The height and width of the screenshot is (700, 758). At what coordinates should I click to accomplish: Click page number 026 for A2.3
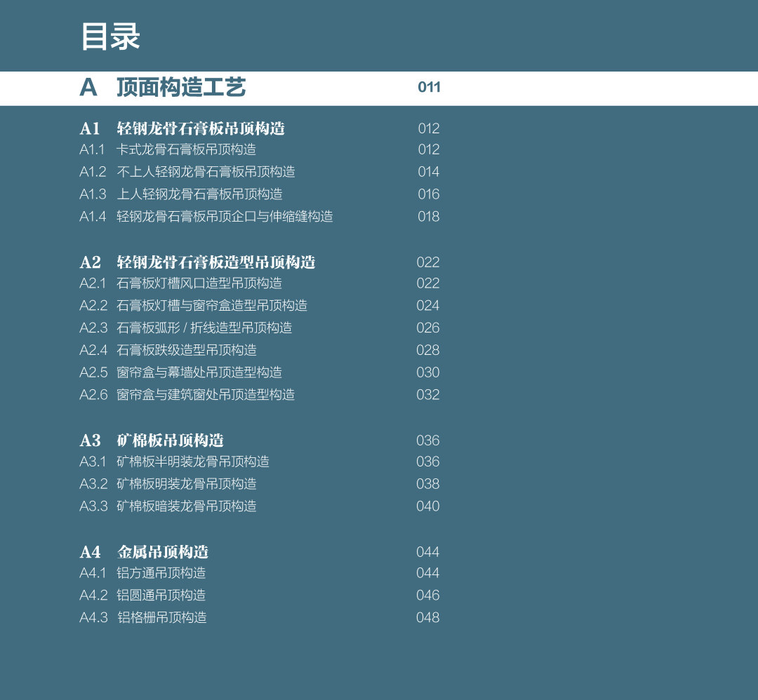click(x=428, y=328)
